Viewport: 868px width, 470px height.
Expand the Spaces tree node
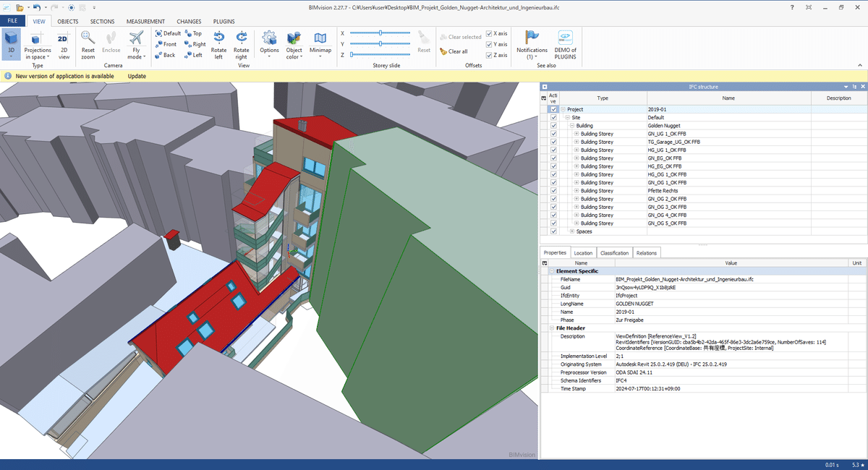[572, 231]
